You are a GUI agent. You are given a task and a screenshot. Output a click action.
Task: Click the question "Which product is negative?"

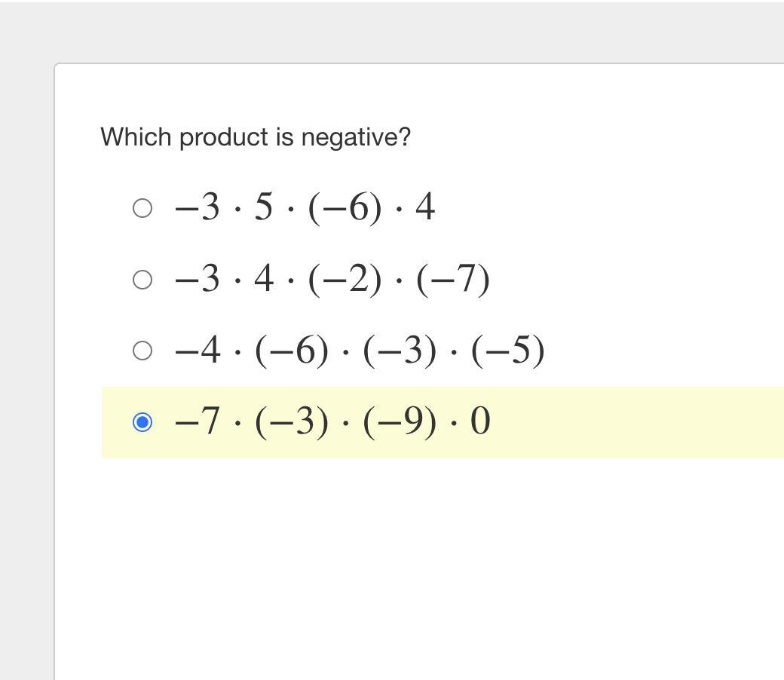coord(256,137)
